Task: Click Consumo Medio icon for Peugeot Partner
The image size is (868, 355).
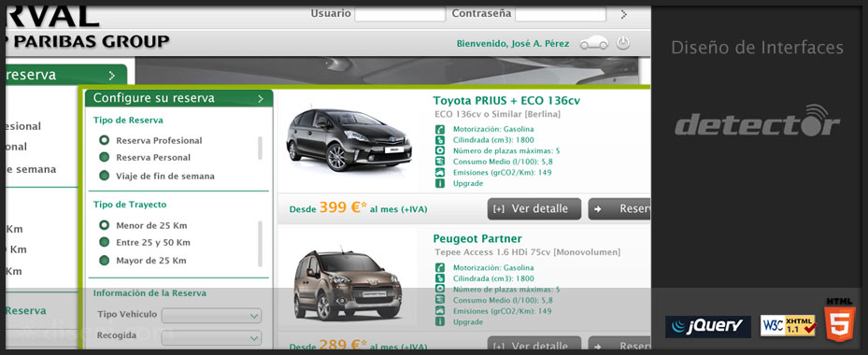Action: coord(440,300)
